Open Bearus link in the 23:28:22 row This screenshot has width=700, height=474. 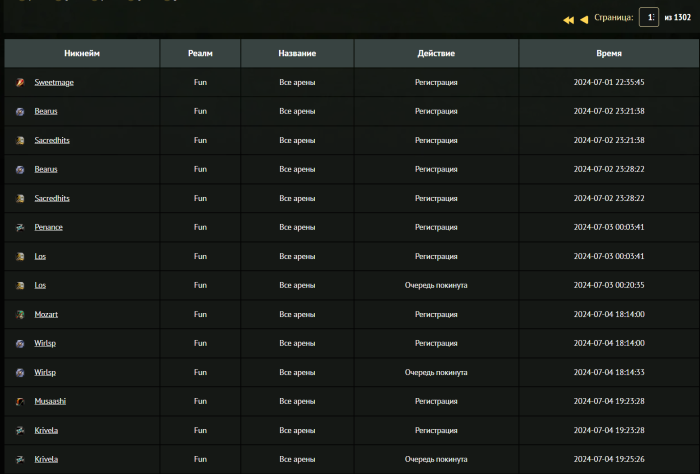tap(46, 169)
